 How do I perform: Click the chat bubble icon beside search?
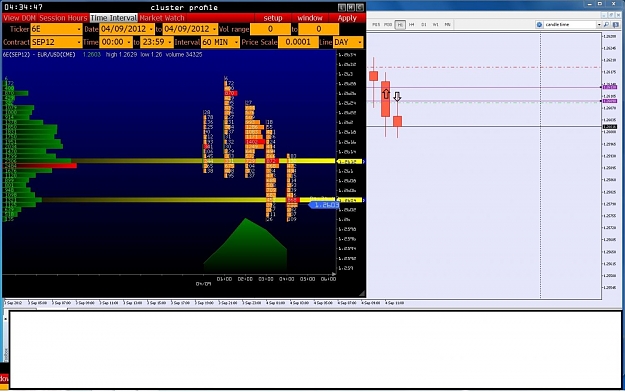click(615, 25)
